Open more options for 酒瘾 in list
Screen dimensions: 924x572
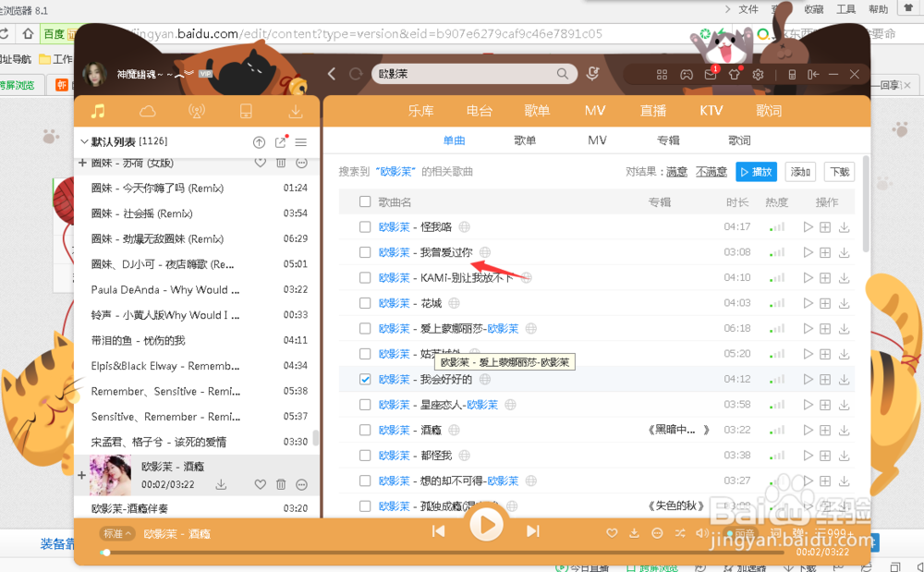click(302, 484)
